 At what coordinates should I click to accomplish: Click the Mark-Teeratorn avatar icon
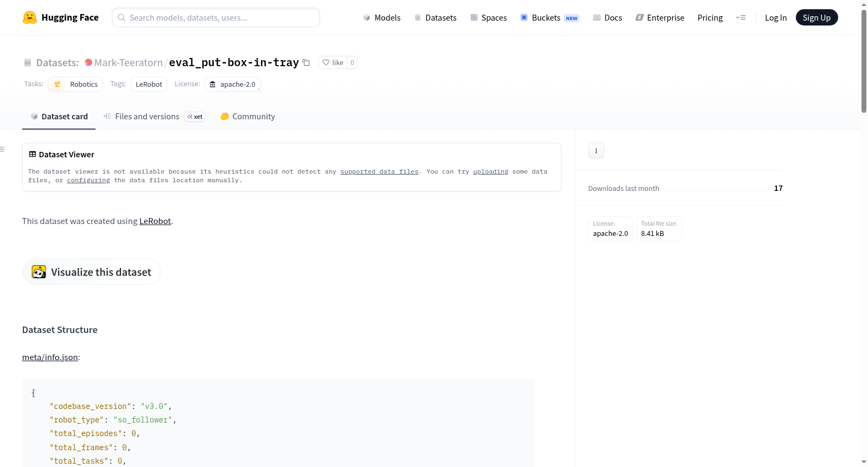tap(88, 62)
